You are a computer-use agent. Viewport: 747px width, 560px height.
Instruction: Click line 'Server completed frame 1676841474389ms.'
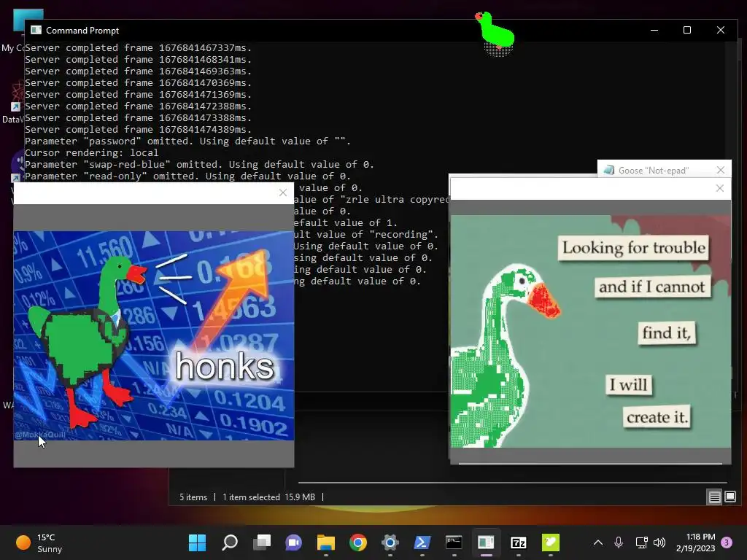click(x=138, y=130)
